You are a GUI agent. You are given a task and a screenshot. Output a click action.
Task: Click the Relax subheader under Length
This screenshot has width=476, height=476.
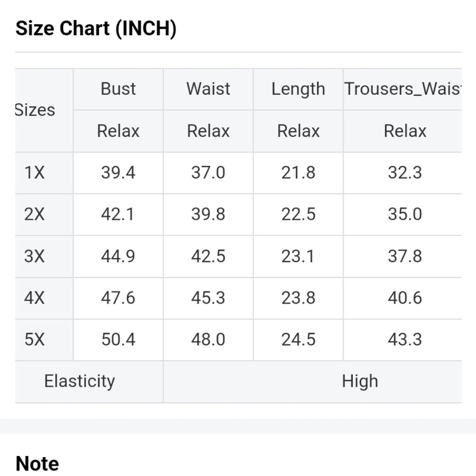(x=298, y=131)
